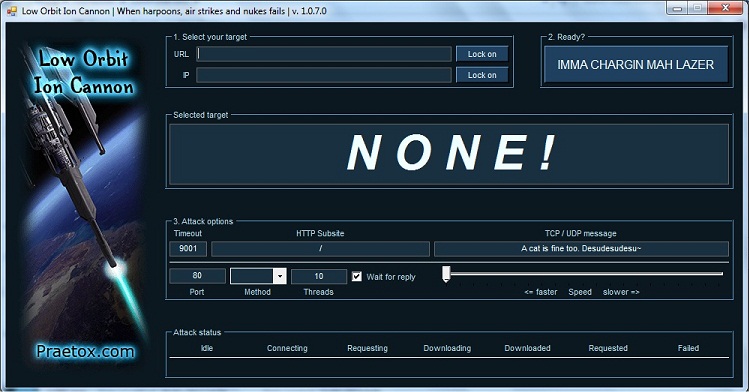This screenshot has height=392, width=749.
Task: Click the Threads field showing 10
Action: pyautogui.click(x=319, y=276)
